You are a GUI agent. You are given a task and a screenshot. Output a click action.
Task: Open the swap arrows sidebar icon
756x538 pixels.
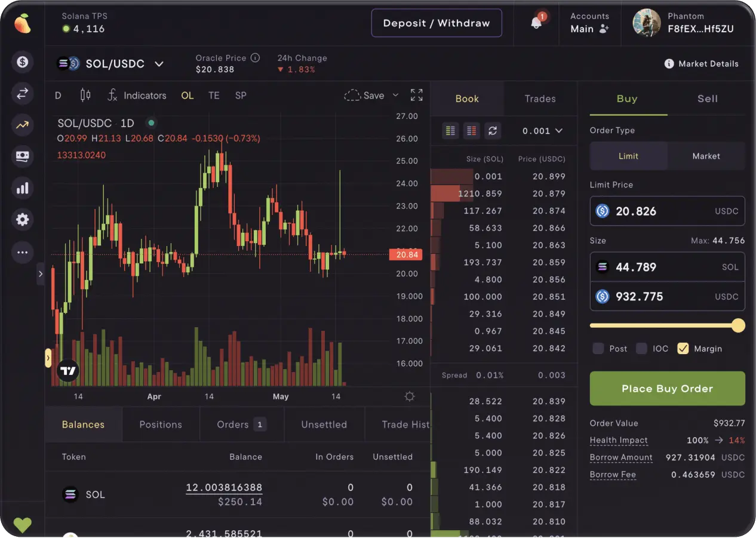tap(23, 93)
